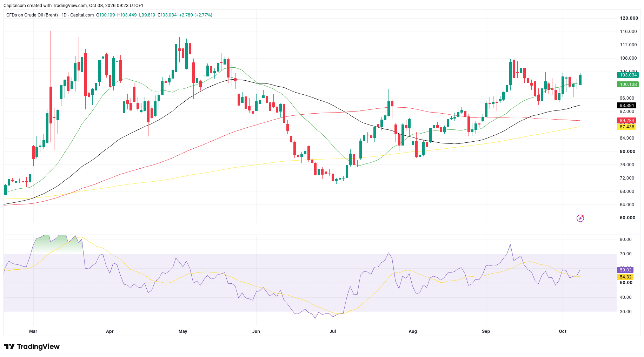This screenshot has width=644, height=357.
Task: Click the low price value L99.819
Action: pos(147,15)
